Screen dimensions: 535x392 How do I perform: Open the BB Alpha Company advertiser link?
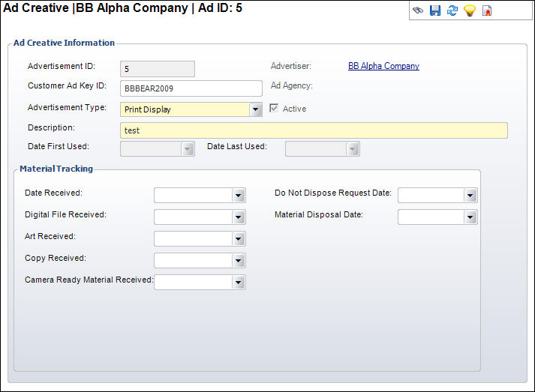383,66
